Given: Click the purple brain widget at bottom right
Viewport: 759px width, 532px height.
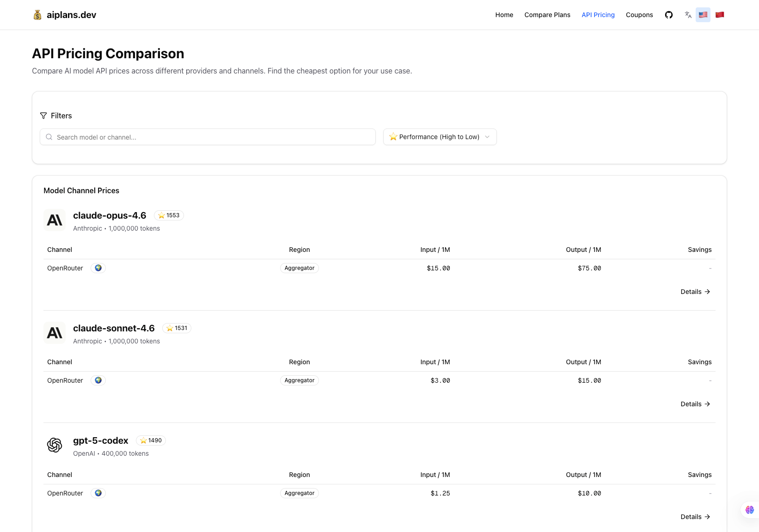Looking at the screenshot, I should pyautogui.click(x=749, y=510).
